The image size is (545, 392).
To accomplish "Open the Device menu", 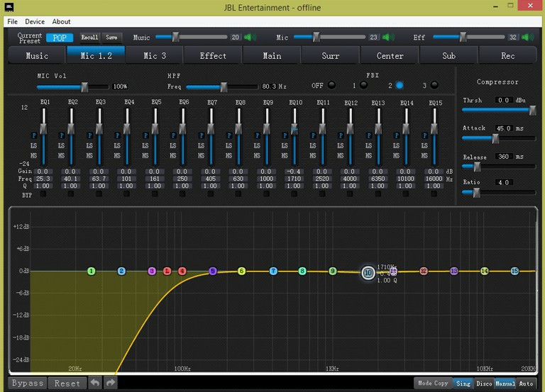I will 35,22.
